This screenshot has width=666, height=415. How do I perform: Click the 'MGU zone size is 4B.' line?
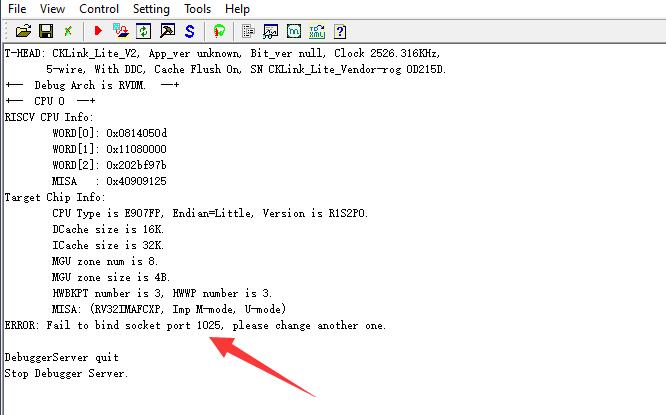[x=111, y=277]
